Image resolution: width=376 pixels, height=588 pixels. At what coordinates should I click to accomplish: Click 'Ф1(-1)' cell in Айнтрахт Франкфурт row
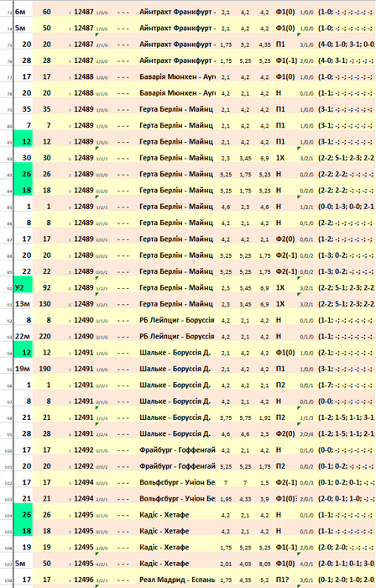(286, 60)
